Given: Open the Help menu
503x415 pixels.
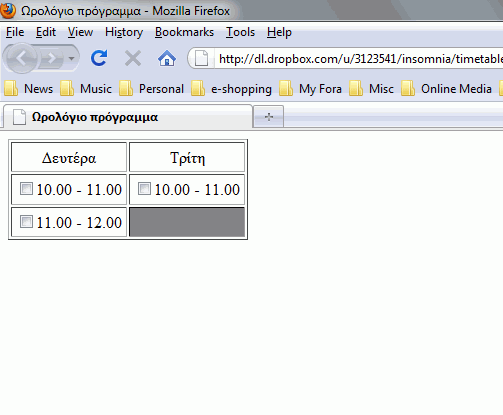Looking at the screenshot, I should click(279, 32).
